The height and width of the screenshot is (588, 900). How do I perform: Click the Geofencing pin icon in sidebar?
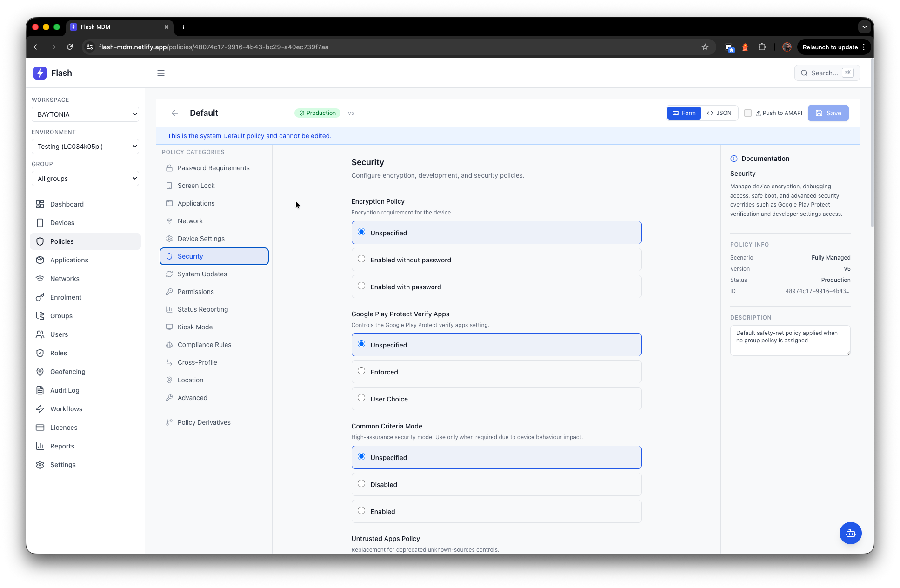(x=40, y=372)
